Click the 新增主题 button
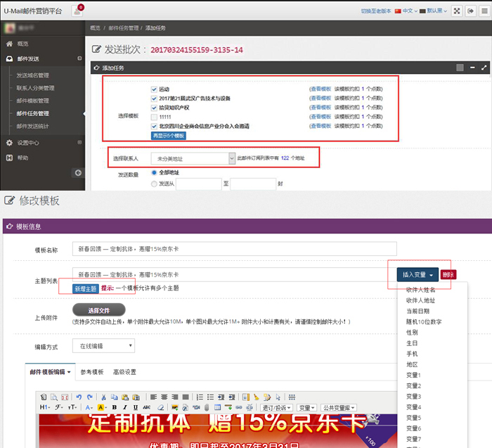492x448 pixels. (86, 288)
